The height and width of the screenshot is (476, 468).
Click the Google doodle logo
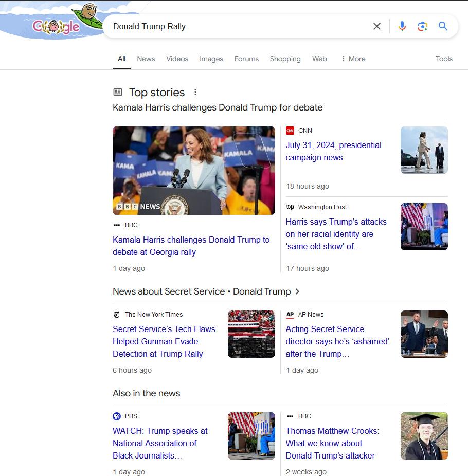(x=56, y=27)
